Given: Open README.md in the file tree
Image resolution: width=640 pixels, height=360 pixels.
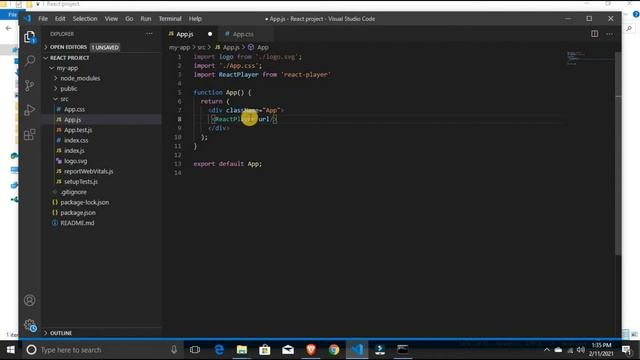Looking at the screenshot, I should click(x=77, y=223).
